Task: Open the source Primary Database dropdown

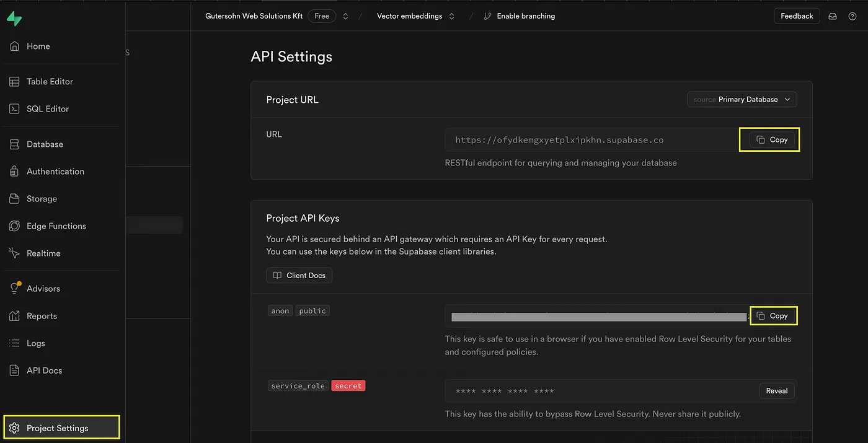Action: point(742,99)
